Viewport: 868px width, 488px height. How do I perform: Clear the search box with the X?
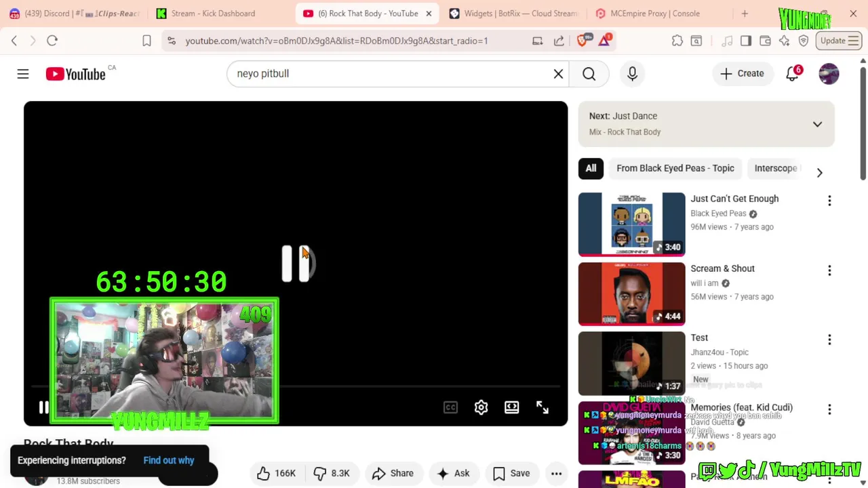click(x=558, y=73)
